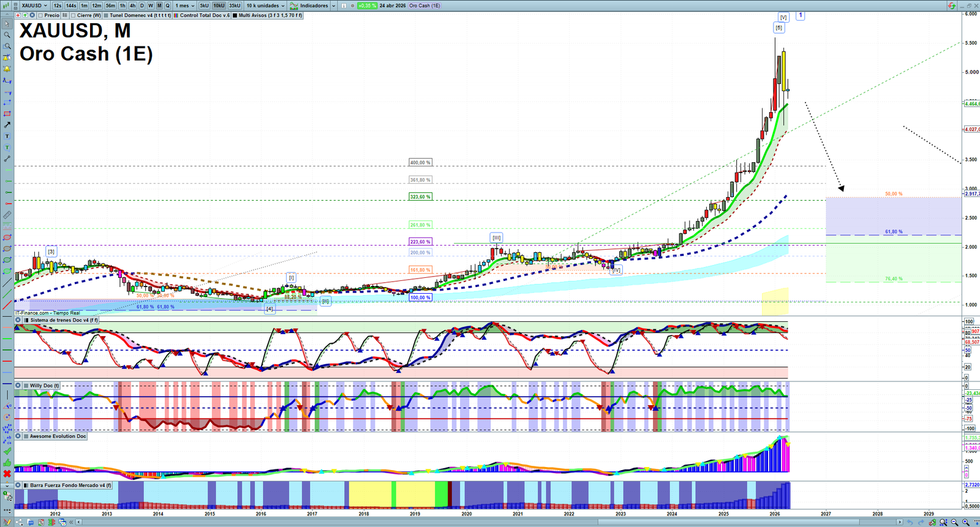
Task: Select the magnifier zoom tool
Action: point(7,35)
